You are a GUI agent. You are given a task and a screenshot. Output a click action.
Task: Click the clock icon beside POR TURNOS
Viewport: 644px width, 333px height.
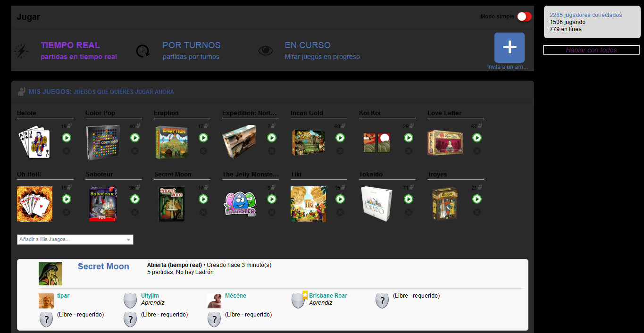click(142, 50)
